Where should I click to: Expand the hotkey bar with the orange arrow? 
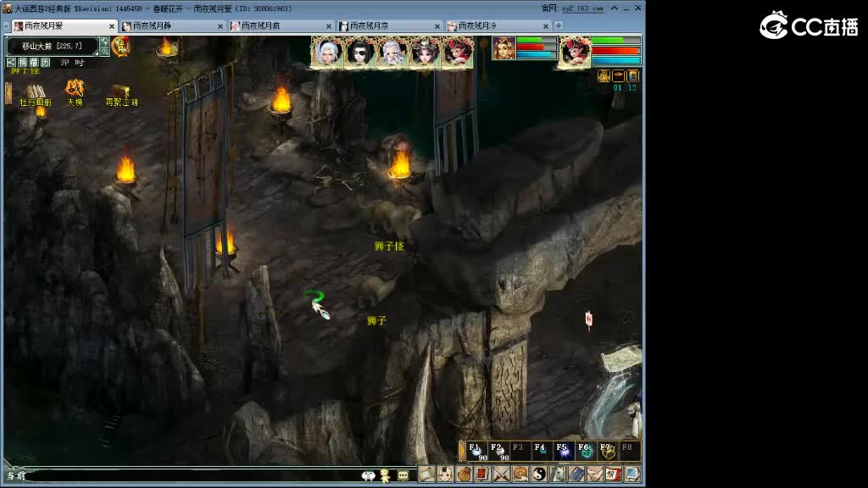(463, 451)
